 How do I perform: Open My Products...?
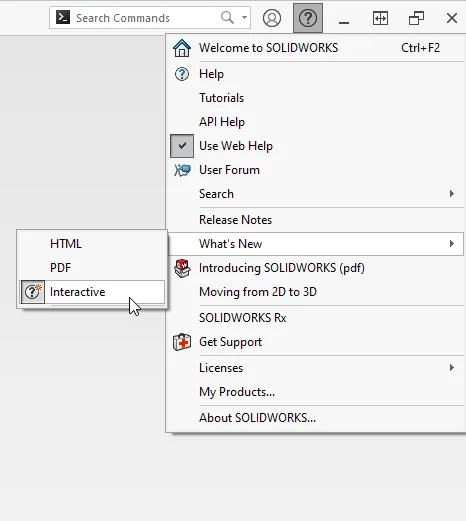(316, 392)
